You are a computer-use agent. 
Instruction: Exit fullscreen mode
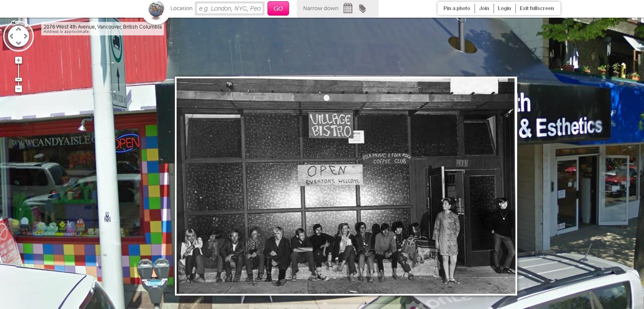coord(537,8)
